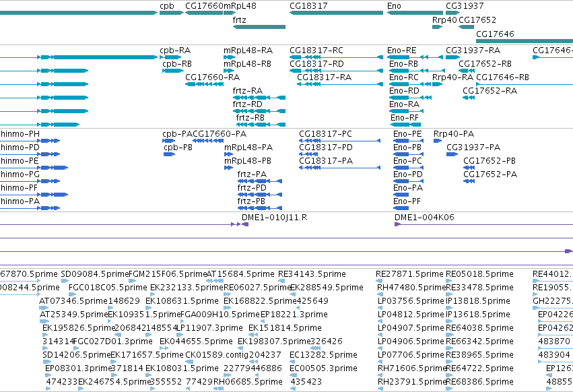Click the CG17660-RA transcript label

point(212,77)
